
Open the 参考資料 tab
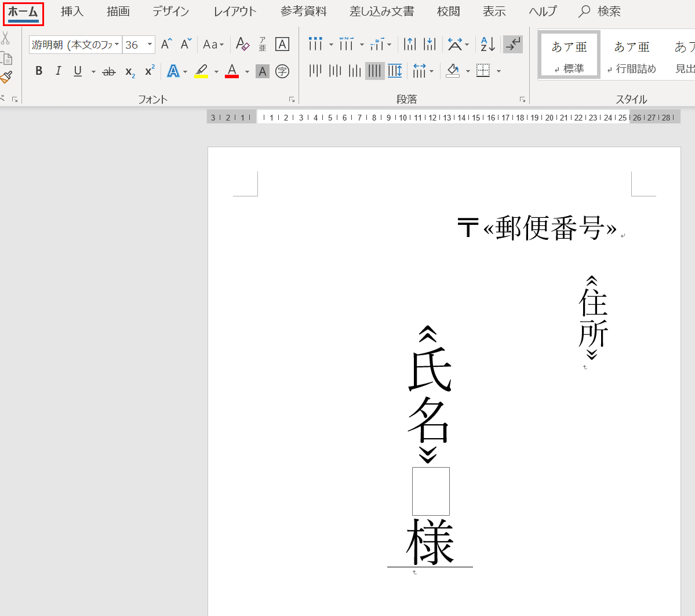point(304,12)
